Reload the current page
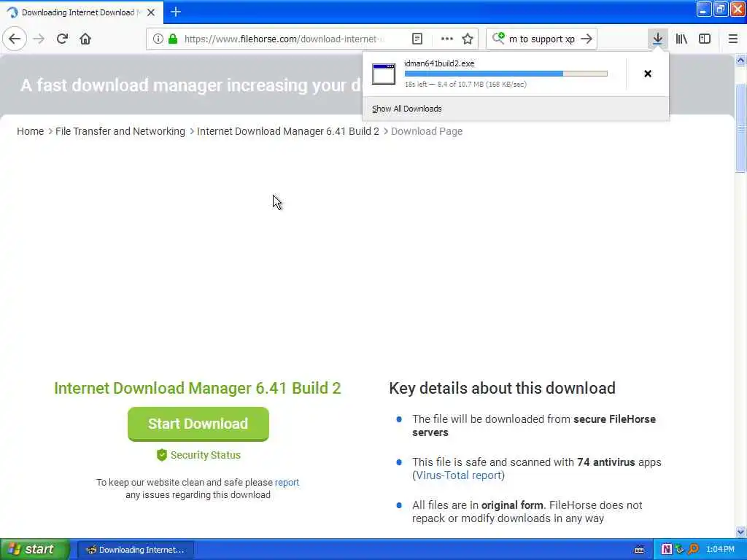747x560 pixels. [x=62, y=39]
